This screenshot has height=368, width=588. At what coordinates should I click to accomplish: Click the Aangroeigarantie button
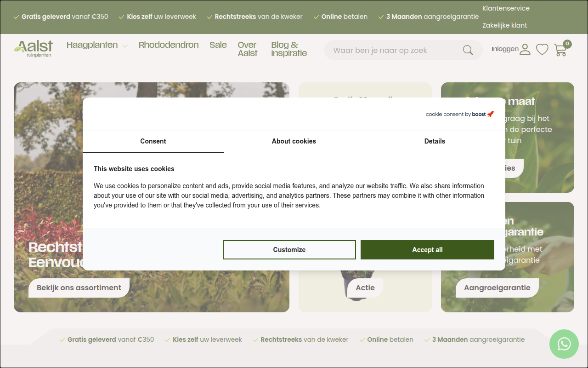[x=497, y=288]
